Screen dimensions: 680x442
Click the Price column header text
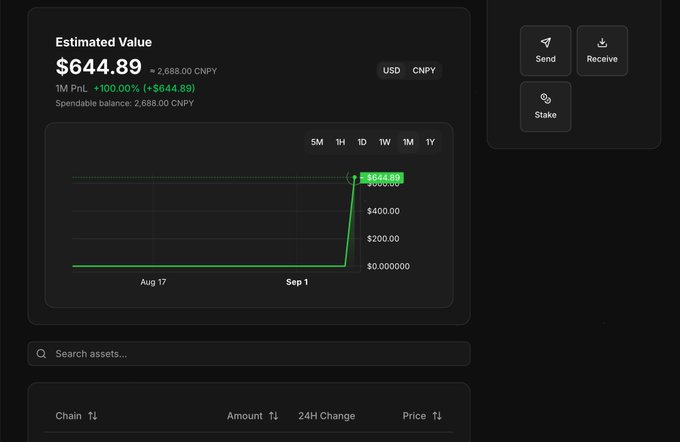414,416
